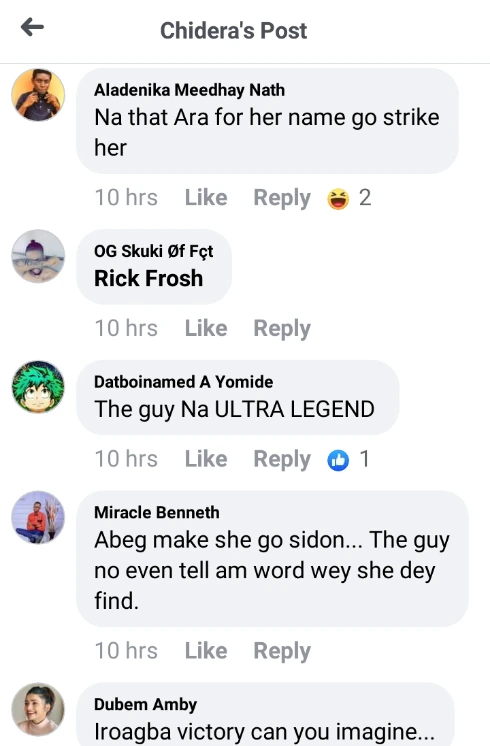Open Datboinamed A Yomide's name link
This screenshot has width=490, height=746.
click(184, 382)
